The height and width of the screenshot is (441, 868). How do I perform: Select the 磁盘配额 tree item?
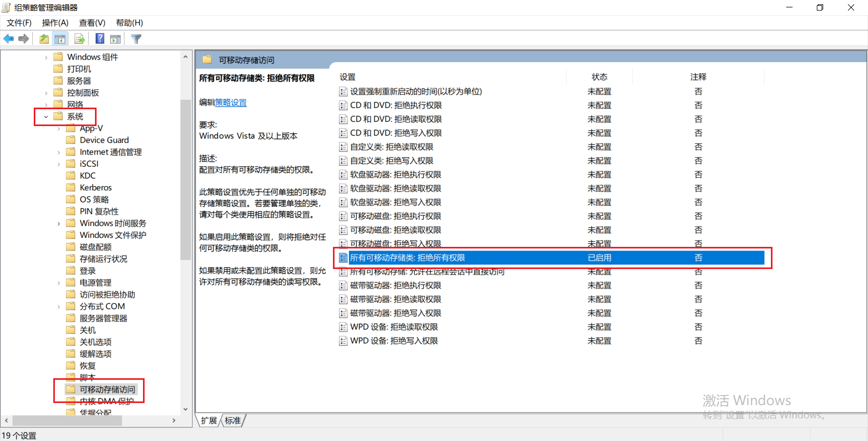(x=96, y=247)
